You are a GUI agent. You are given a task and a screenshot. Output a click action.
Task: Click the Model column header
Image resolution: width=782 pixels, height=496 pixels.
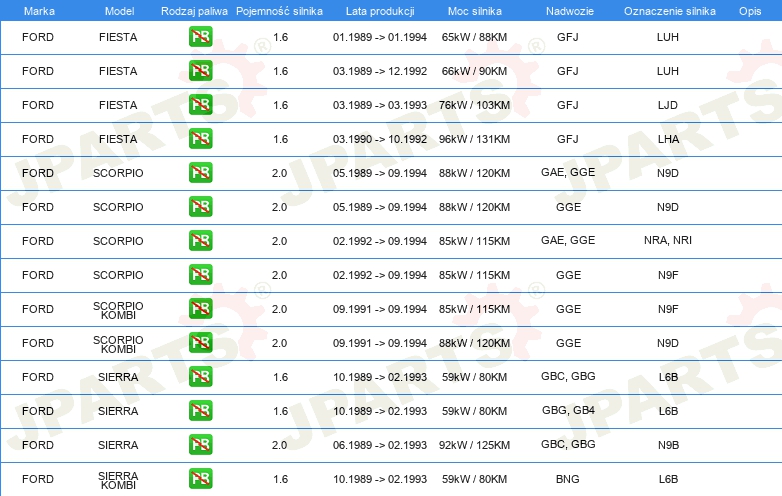(x=119, y=11)
